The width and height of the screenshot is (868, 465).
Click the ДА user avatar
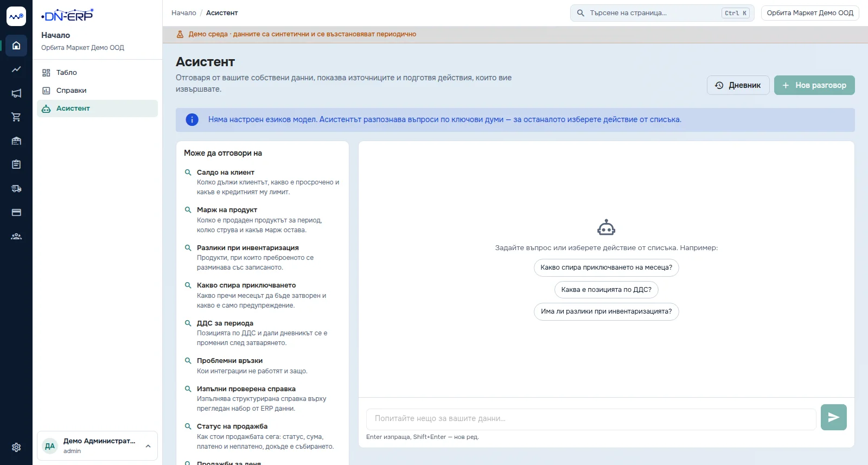click(50, 446)
